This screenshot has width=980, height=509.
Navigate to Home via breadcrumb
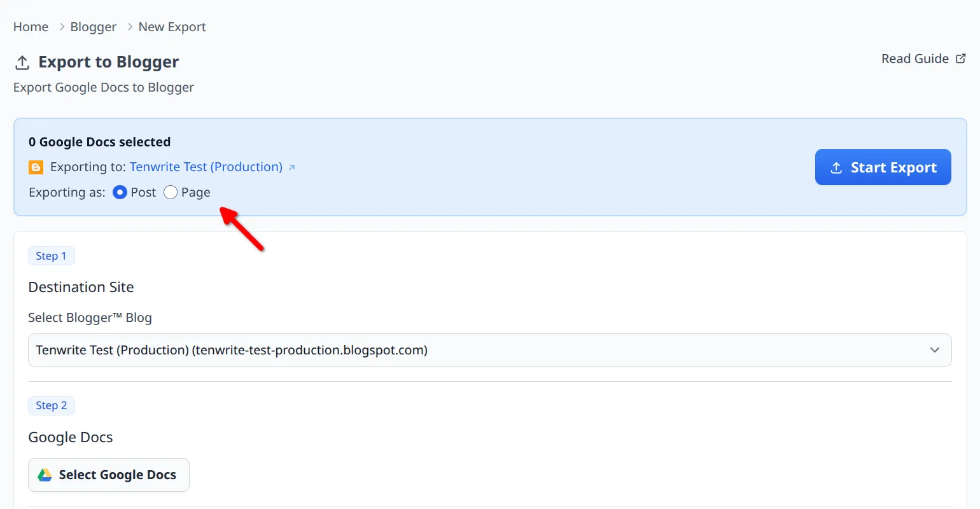[x=31, y=26]
